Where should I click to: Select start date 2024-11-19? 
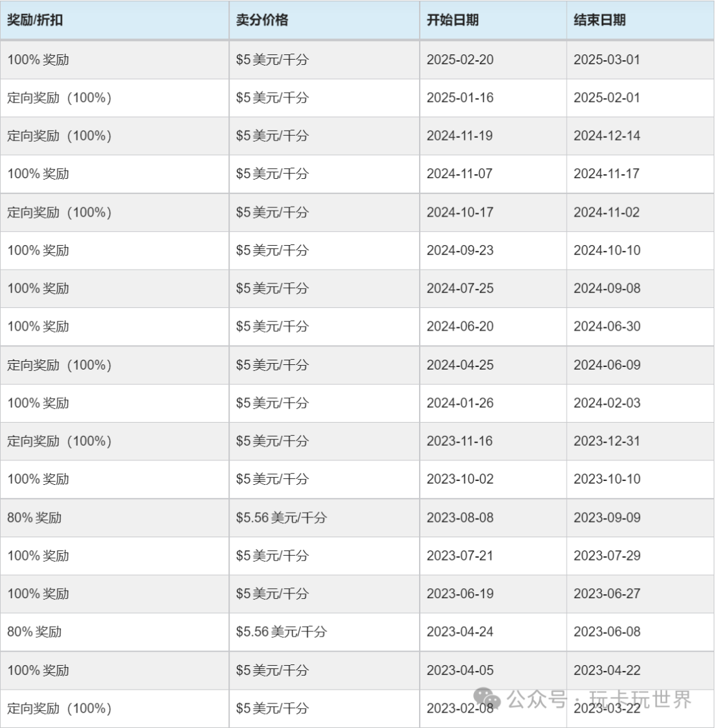[460, 136]
